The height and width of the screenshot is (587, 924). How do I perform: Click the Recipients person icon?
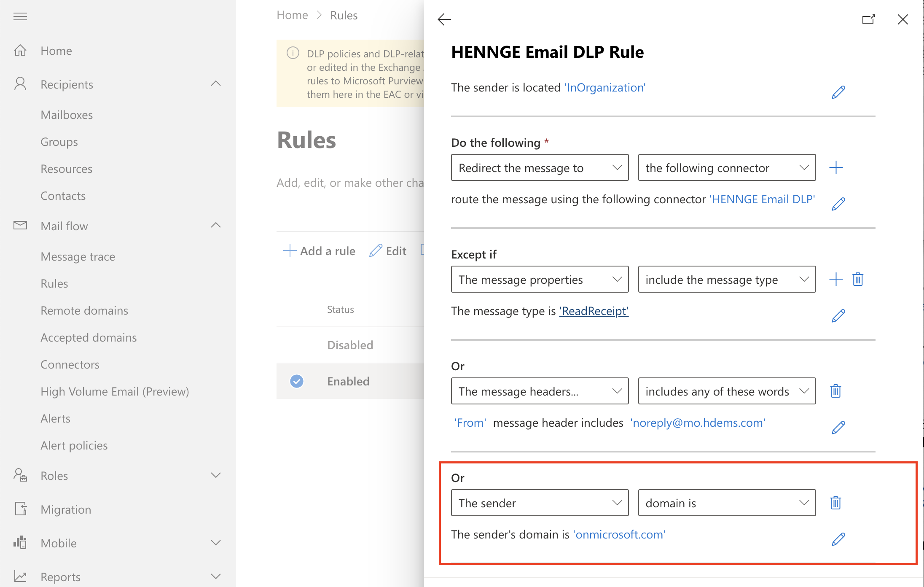pyautogui.click(x=20, y=84)
